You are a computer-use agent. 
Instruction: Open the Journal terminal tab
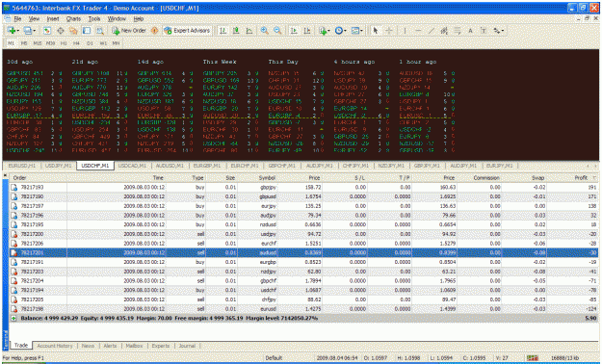tap(187, 346)
